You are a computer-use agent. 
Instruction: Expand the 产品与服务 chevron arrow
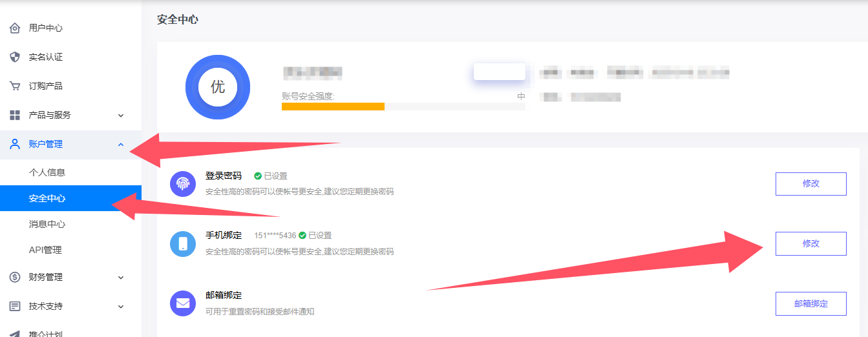point(121,116)
